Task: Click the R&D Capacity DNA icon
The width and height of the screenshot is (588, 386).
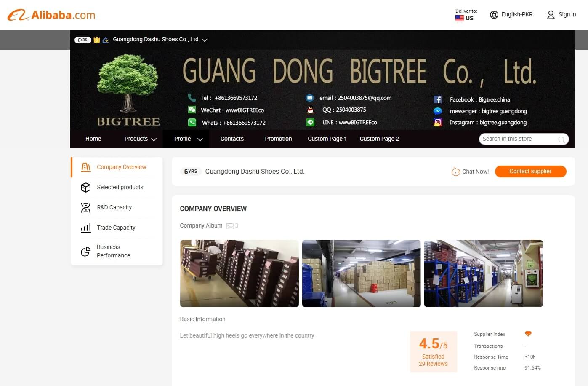Action: 86,208
